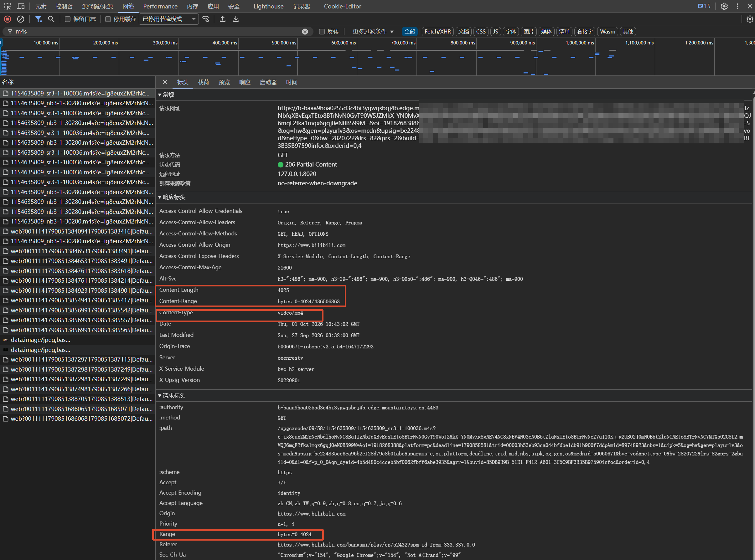
Task: Collapse the 常规 section
Action: (166, 95)
